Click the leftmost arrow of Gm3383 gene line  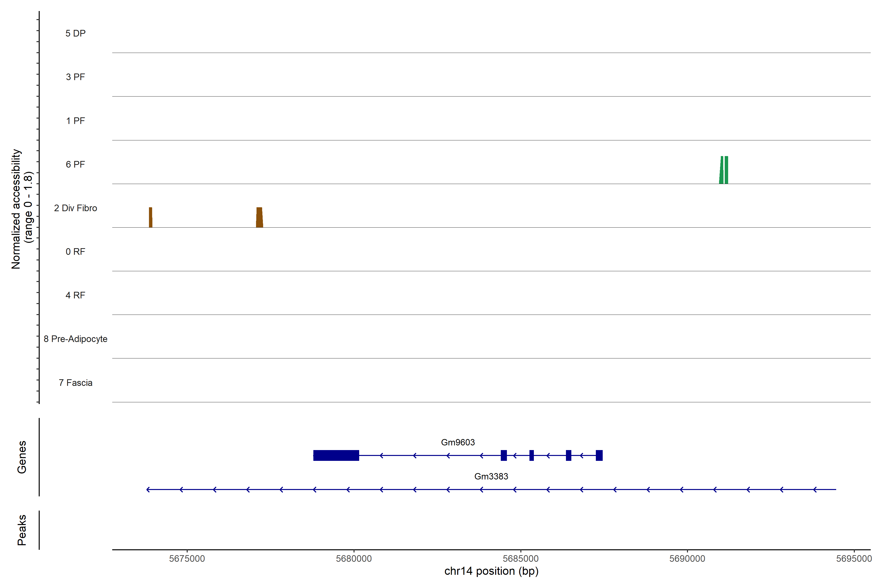pos(148,489)
